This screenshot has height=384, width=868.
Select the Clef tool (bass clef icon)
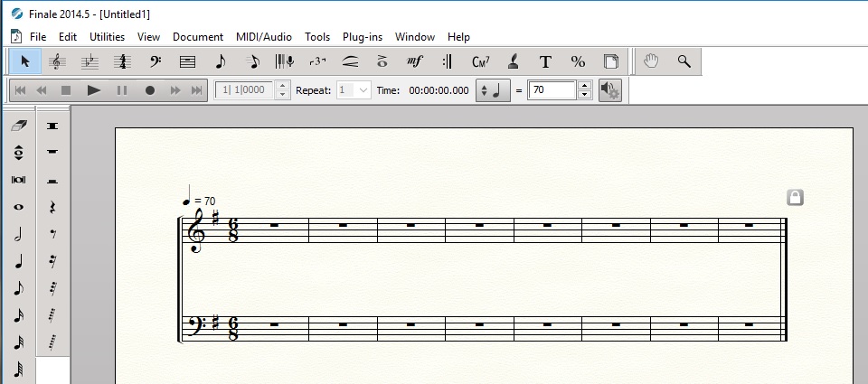[156, 61]
